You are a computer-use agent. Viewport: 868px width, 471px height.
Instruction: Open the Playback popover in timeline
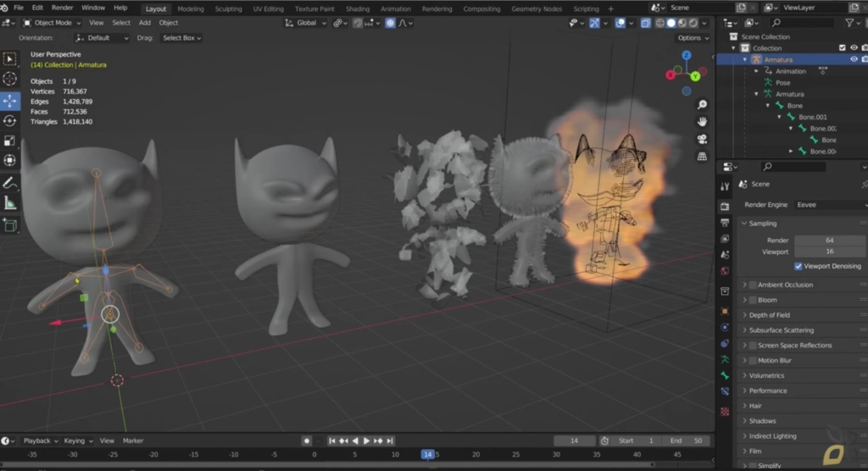[41, 441]
